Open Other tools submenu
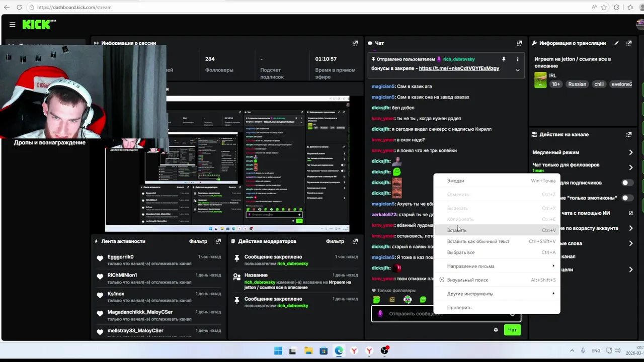Image resolution: width=644 pixels, height=362 pixels. tap(497, 294)
